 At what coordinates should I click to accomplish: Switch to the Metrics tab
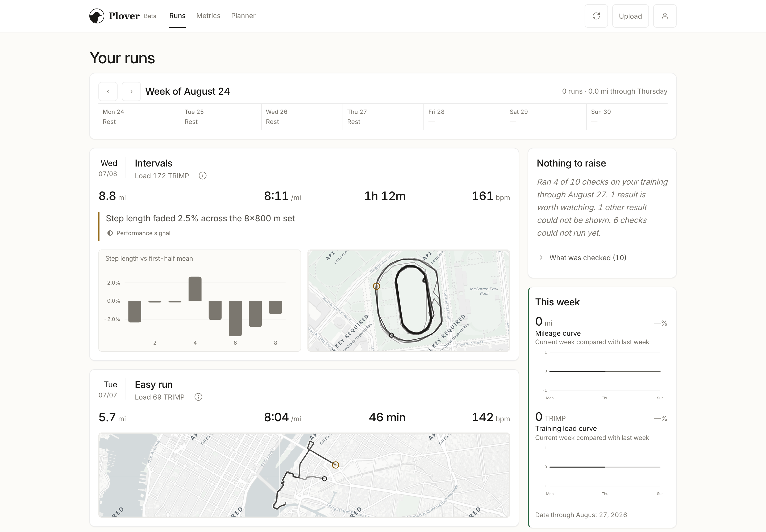[208, 16]
